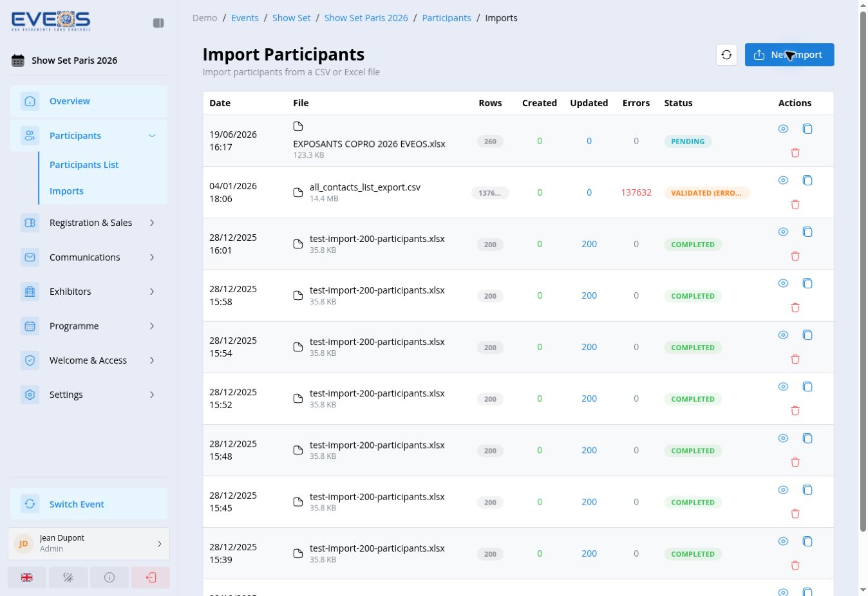Viewport: 868px width, 596px height.
Task: View the 28/12/2025 15:54 import
Action: [783, 335]
